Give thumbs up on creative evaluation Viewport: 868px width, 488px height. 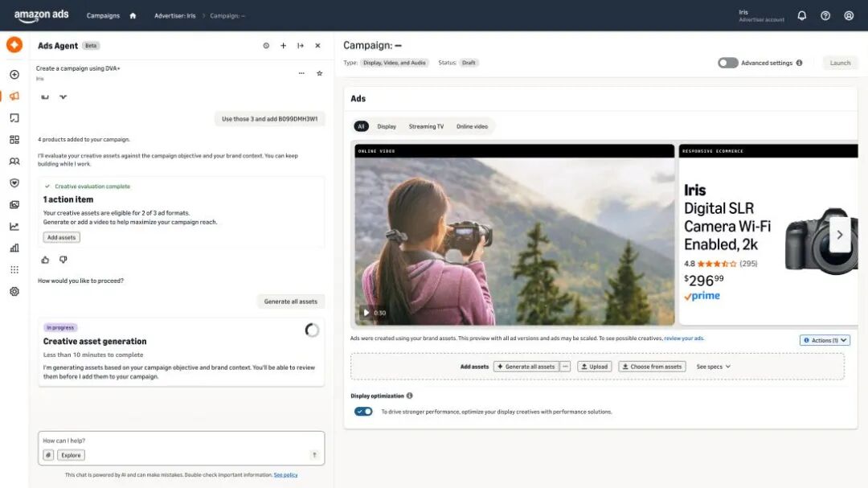[45, 259]
